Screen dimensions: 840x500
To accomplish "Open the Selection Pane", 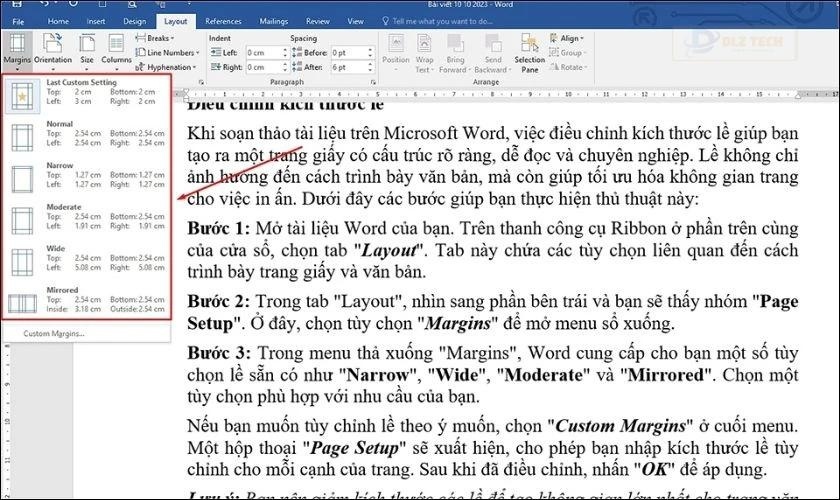I will point(529,53).
